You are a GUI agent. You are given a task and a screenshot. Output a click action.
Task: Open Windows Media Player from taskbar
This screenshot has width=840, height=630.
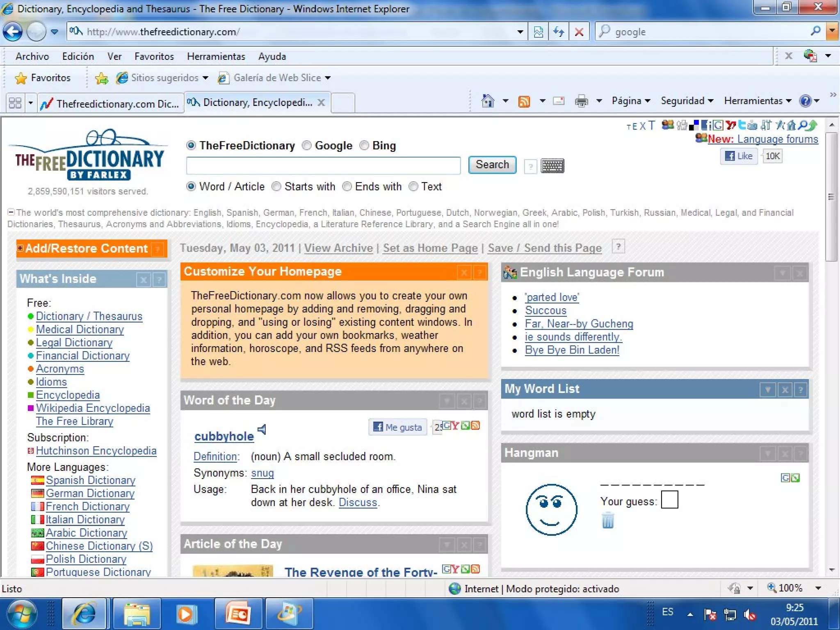coord(186,614)
